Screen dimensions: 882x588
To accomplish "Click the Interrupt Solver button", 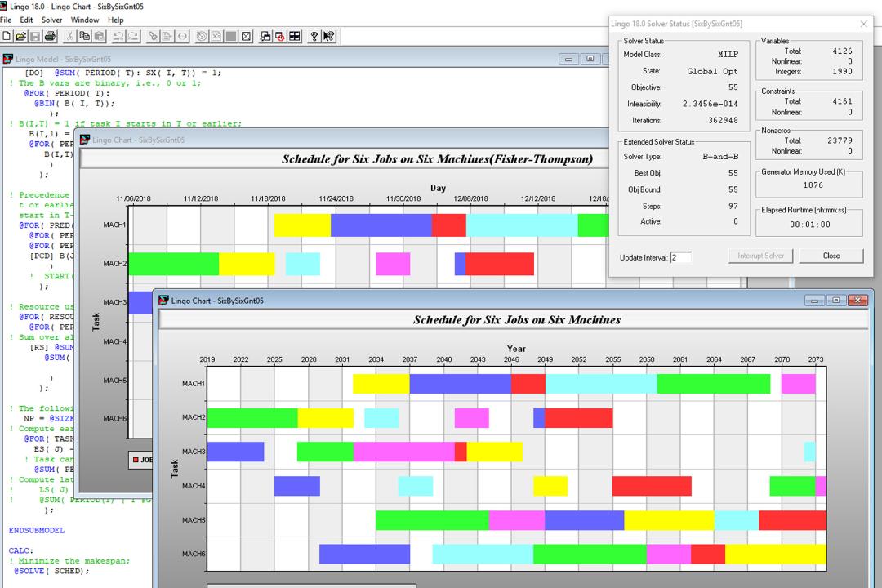I will coord(760,256).
